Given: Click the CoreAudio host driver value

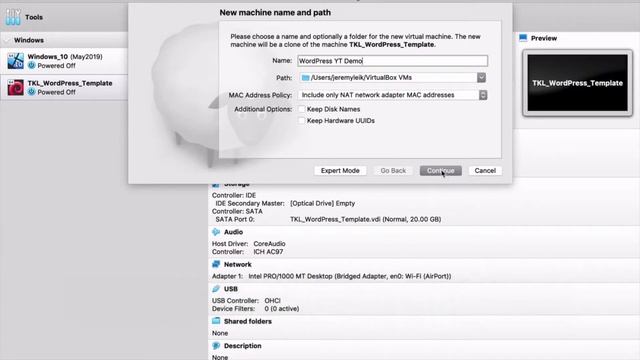Looking at the screenshot, I should (x=269, y=244).
